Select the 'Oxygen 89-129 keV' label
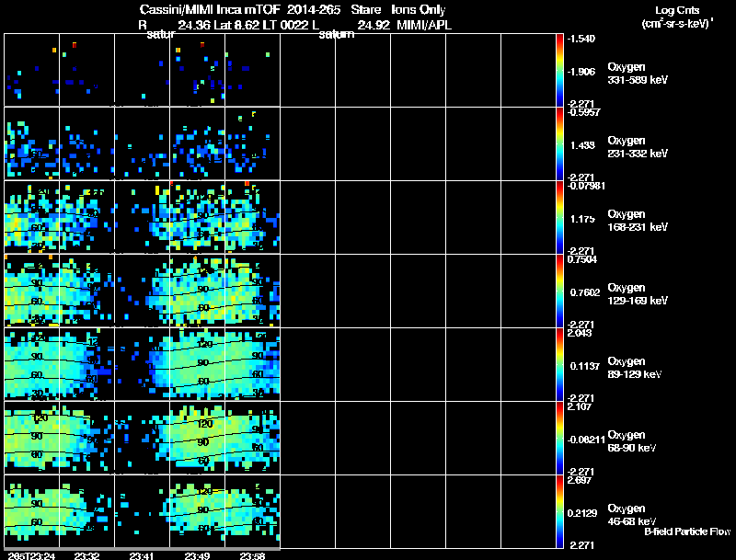This screenshot has width=736, height=560. [635, 368]
